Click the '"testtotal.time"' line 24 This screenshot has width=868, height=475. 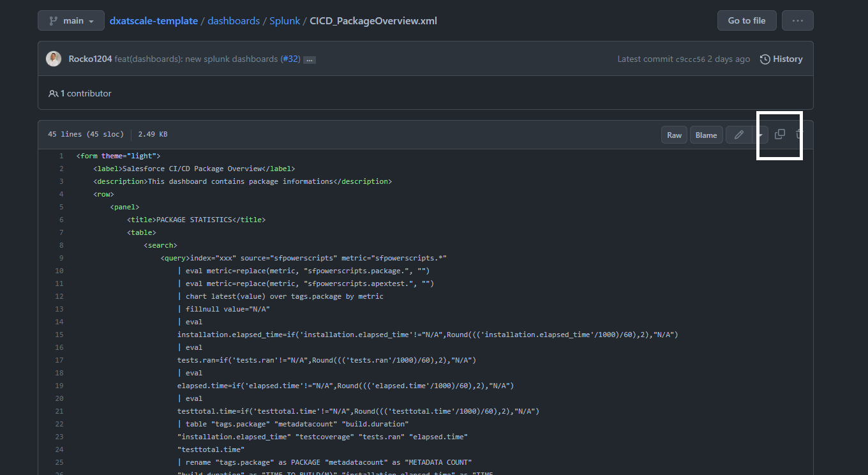[x=211, y=449]
